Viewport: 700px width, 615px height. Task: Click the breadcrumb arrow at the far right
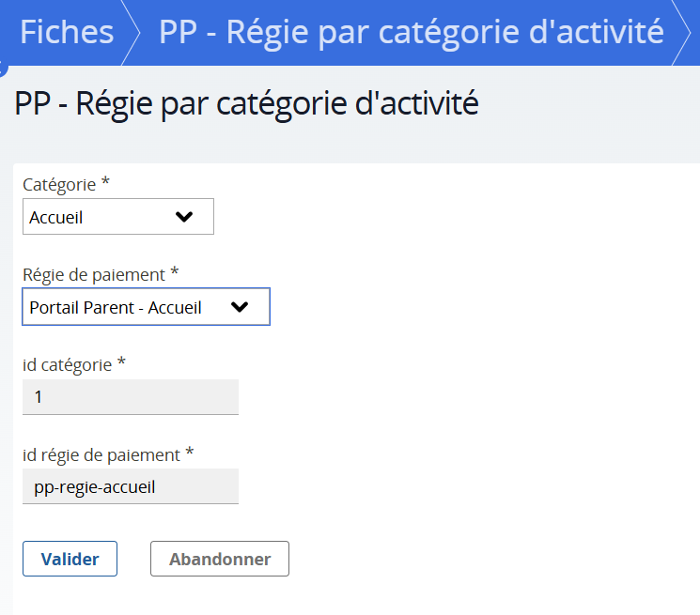click(686, 32)
